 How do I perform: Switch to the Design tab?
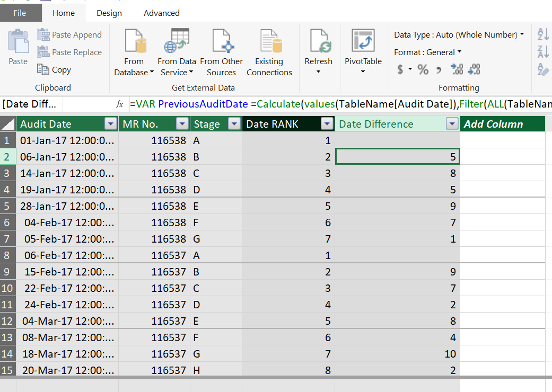coord(109,13)
